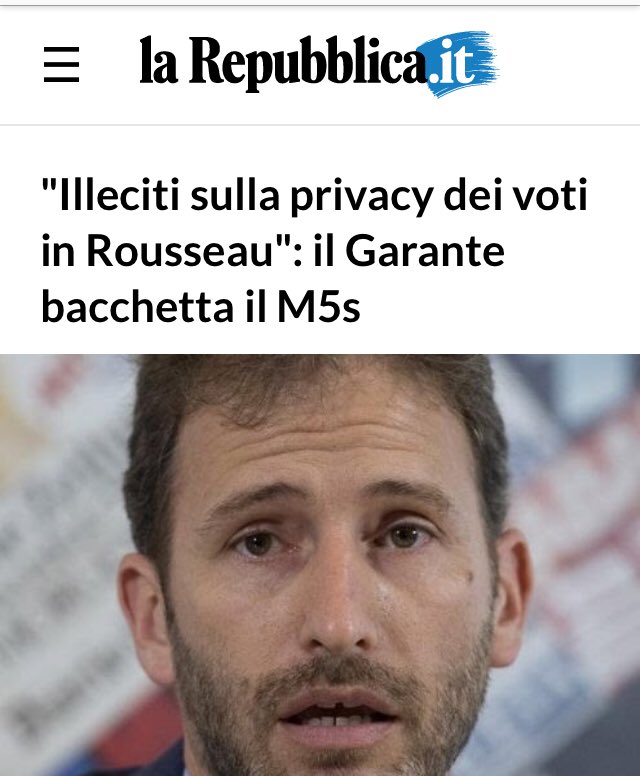Click the word Rousseau in the headline
This screenshot has height=776, width=640.
pos(180,251)
